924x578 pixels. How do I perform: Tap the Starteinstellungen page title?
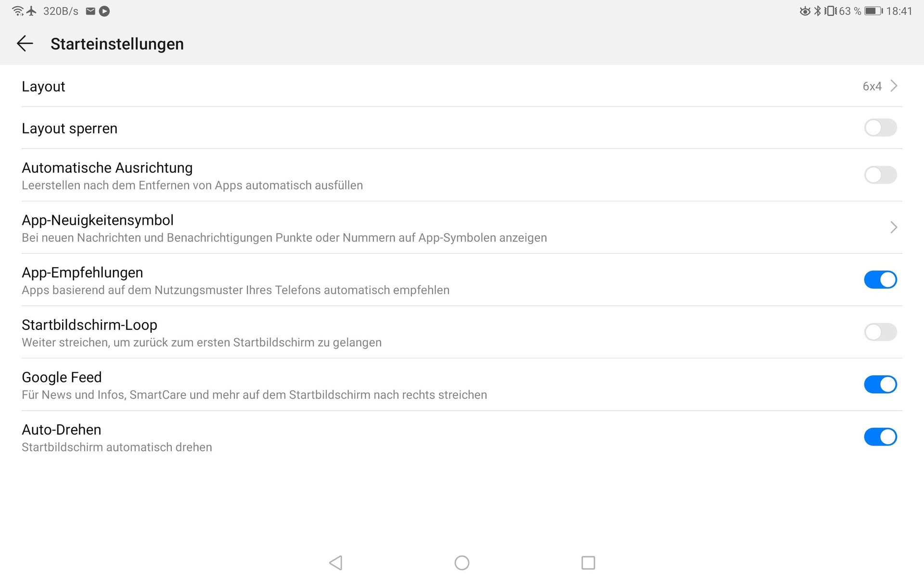coord(117,44)
